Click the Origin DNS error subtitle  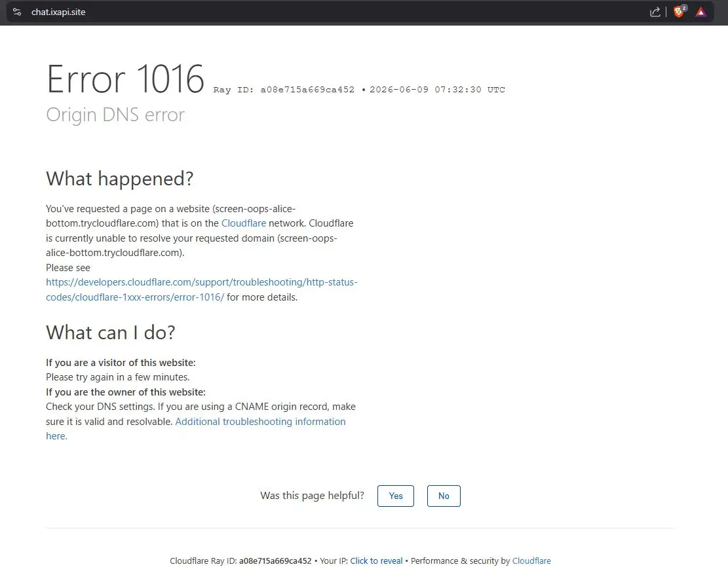click(115, 115)
